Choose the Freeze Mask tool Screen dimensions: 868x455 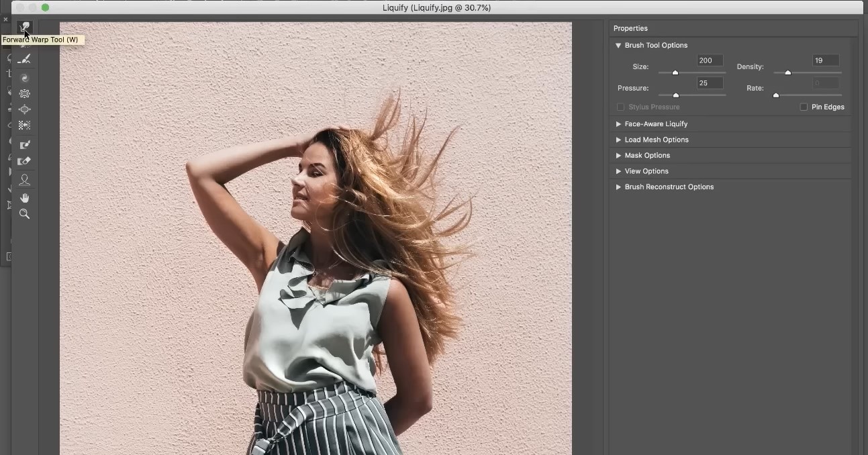[24, 145]
